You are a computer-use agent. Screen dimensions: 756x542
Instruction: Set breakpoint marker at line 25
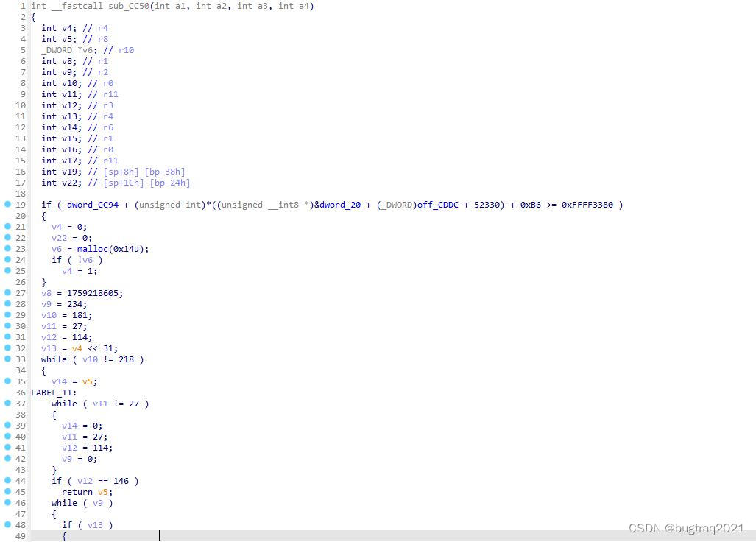pos(7,271)
